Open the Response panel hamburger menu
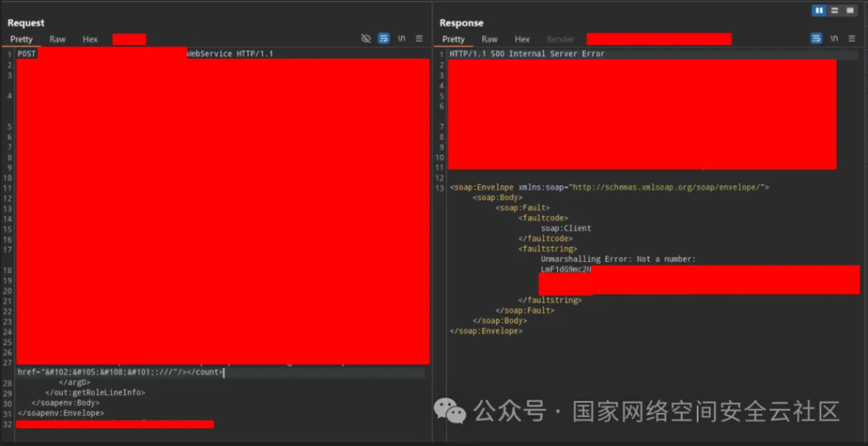 pos(852,39)
